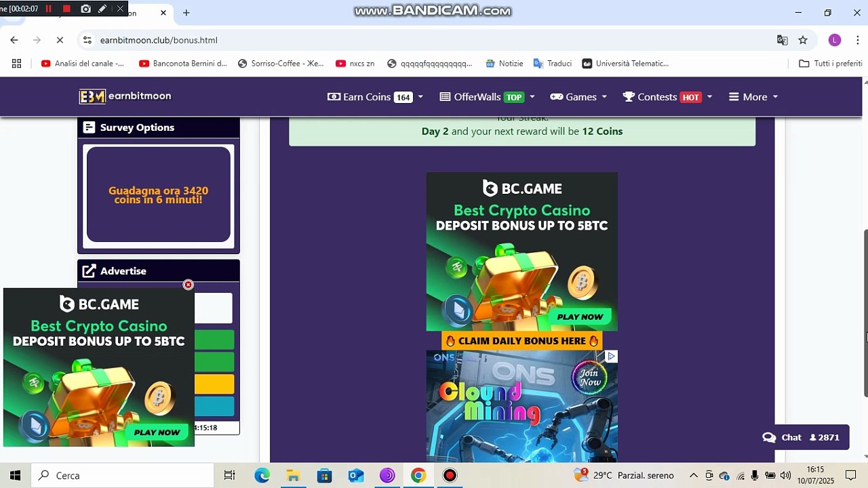This screenshot has width=868, height=488.
Task: Close the Bandicam recording toolbar
Action: click(x=120, y=9)
